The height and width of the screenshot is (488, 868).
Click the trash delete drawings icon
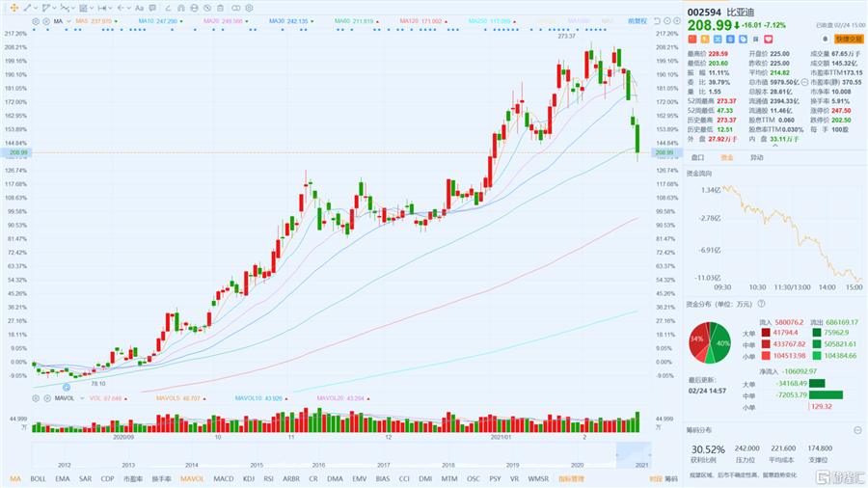220,9
